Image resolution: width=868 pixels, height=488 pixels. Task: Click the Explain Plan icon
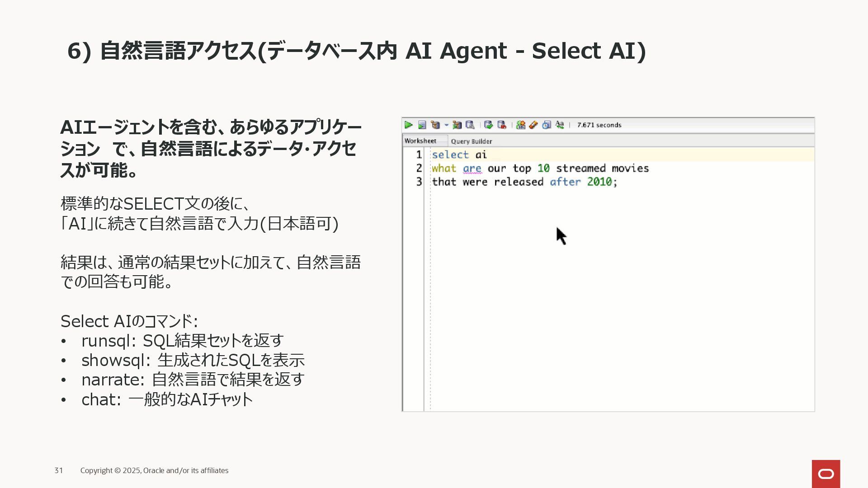435,125
